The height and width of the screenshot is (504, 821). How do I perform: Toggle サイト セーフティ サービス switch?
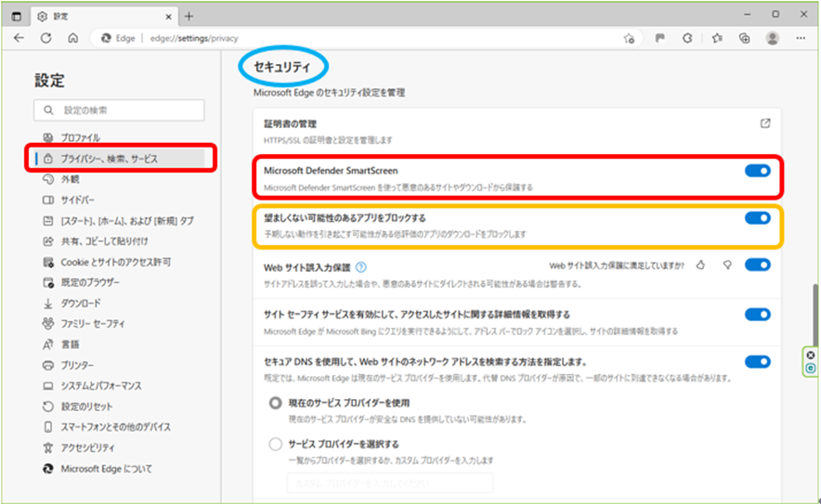coord(757,315)
